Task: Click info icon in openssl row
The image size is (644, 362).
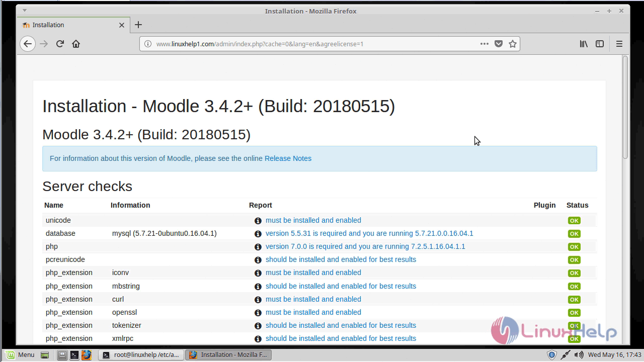Action: [x=258, y=313]
